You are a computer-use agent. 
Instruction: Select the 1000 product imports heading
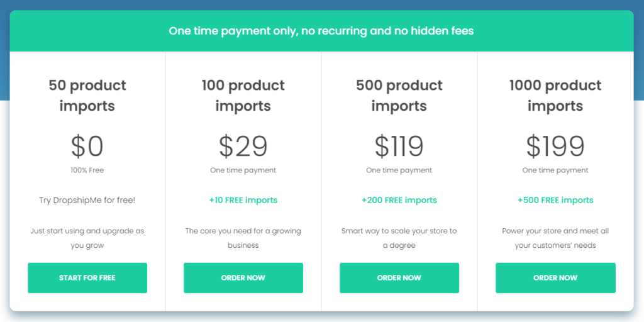pos(555,96)
